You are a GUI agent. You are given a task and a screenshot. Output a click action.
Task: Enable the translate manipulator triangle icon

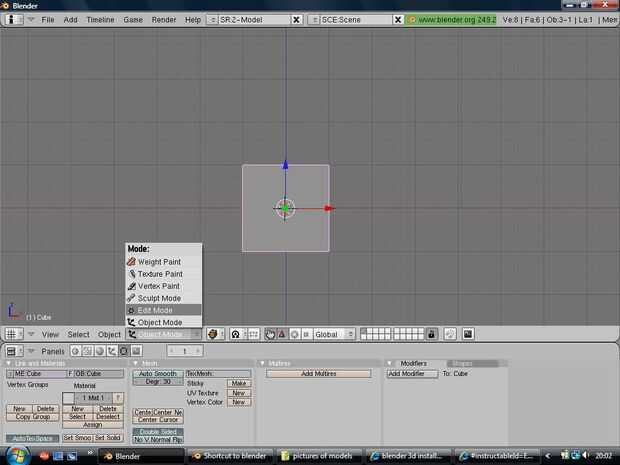282,334
